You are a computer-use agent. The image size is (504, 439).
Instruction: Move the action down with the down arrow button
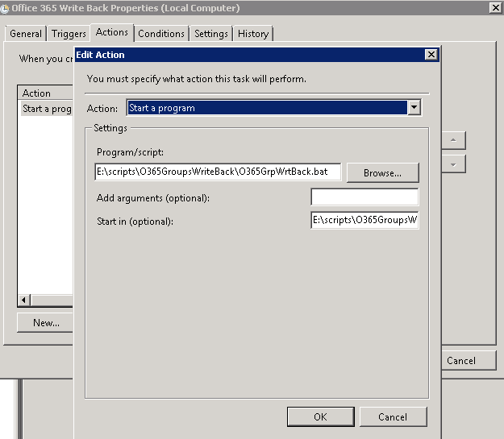pyautogui.click(x=453, y=164)
